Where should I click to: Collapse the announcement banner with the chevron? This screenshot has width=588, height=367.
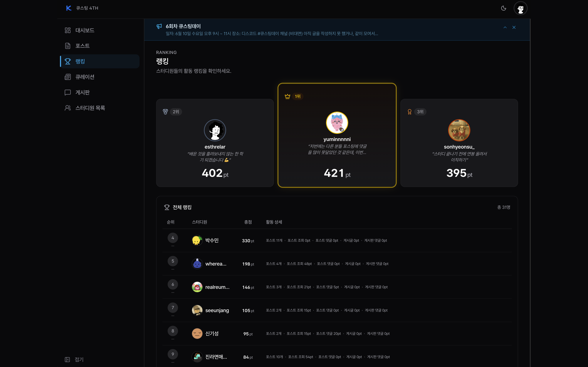click(505, 27)
